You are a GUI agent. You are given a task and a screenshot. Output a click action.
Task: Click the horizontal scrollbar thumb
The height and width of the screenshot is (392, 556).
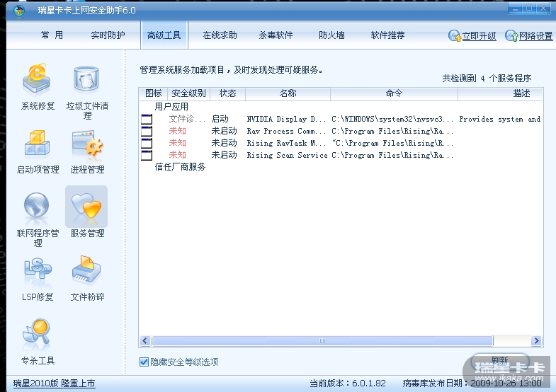click(x=322, y=340)
